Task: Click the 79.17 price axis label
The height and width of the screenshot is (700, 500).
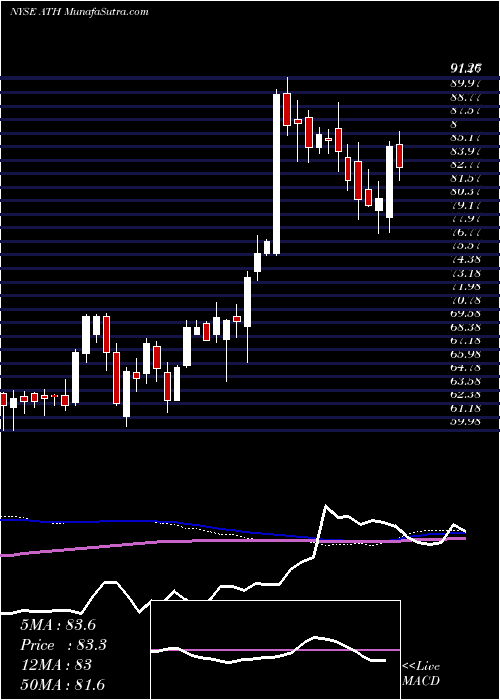Action: (466, 205)
